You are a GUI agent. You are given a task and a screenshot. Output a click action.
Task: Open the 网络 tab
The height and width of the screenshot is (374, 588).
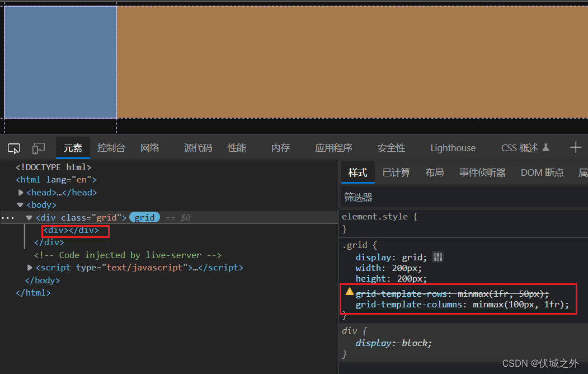[149, 148]
